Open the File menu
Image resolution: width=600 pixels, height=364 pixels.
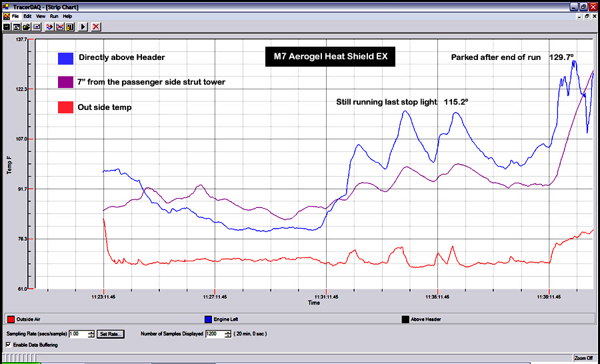point(15,15)
